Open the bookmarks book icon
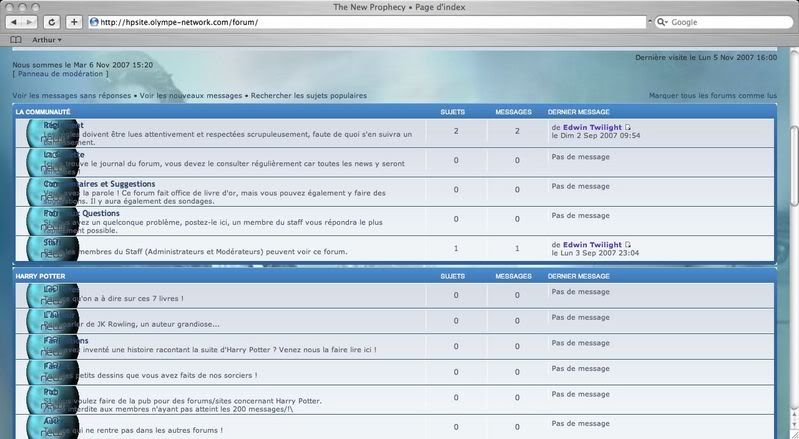799x439 pixels. pyautogui.click(x=16, y=40)
